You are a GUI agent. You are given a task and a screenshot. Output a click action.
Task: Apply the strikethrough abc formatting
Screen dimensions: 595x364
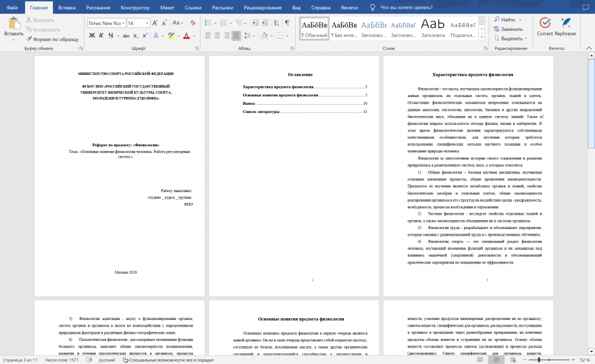pyautogui.click(x=126, y=36)
